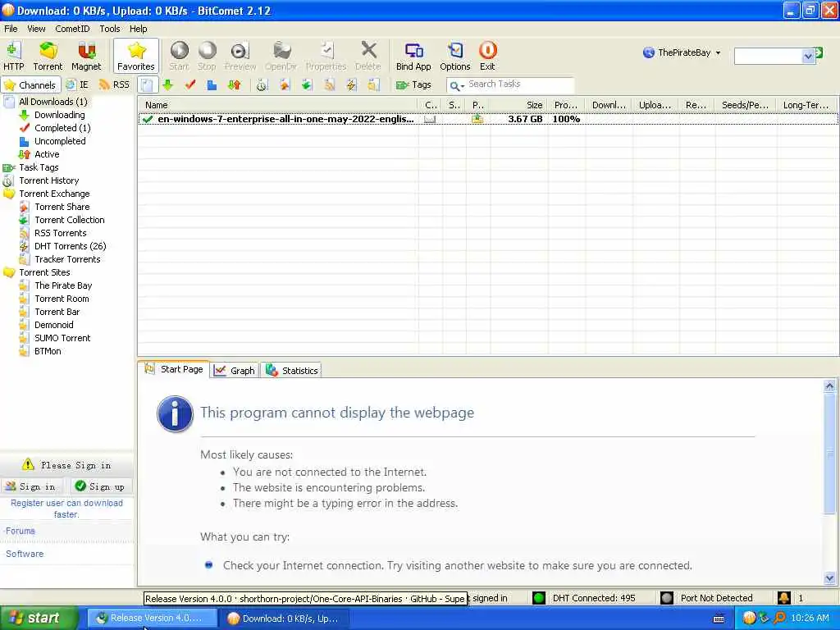This screenshot has width=840, height=630.
Task: Click the Port Not Detected status icon
Action: [x=666, y=598]
